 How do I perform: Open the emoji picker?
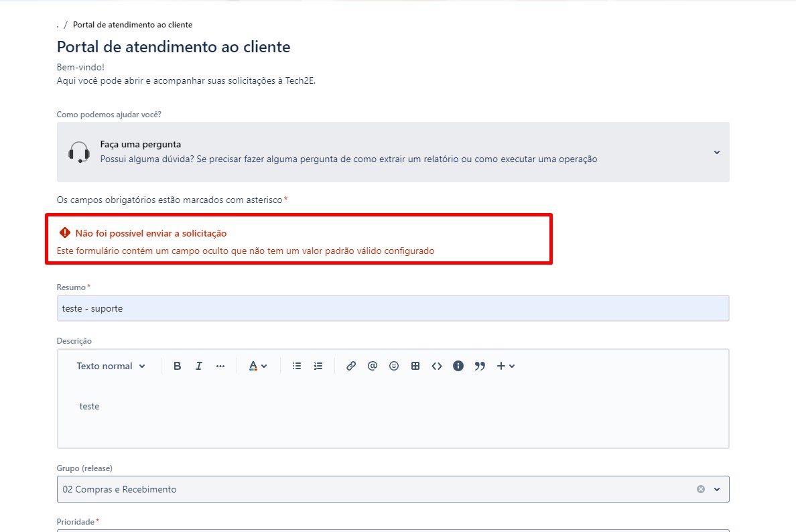pyautogui.click(x=394, y=366)
